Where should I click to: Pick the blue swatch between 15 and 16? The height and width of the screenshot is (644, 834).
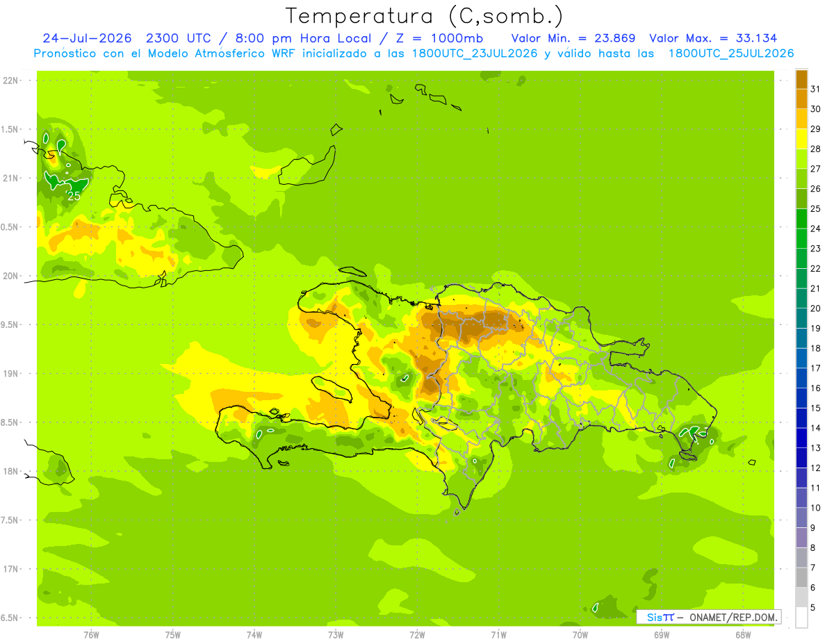tap(801, 398)
